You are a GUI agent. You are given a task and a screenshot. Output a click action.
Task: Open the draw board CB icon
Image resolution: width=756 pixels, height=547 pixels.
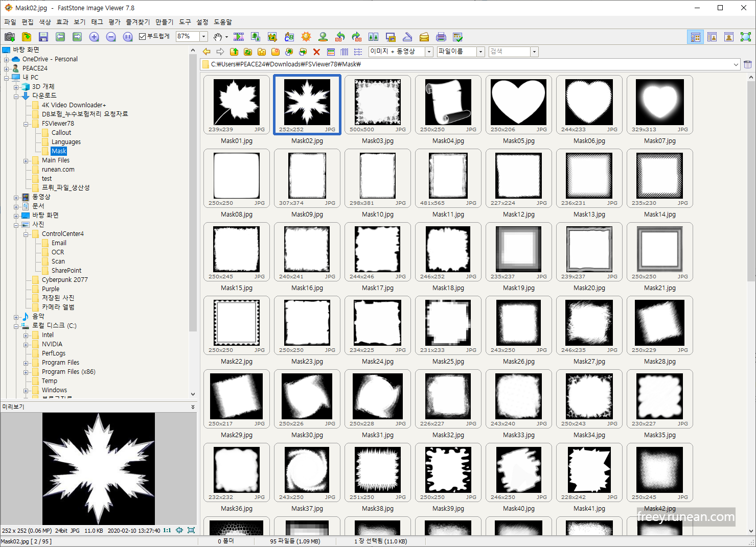(289, 37)
